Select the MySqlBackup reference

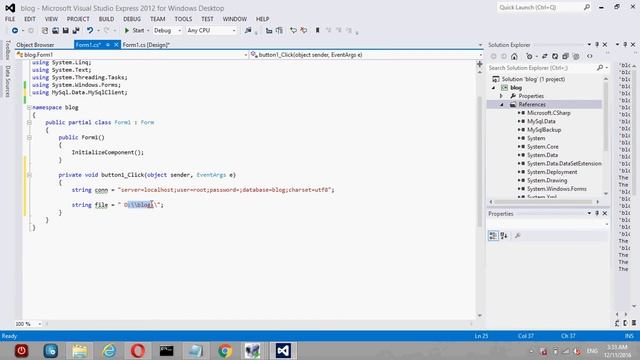[x=544, y=130]
